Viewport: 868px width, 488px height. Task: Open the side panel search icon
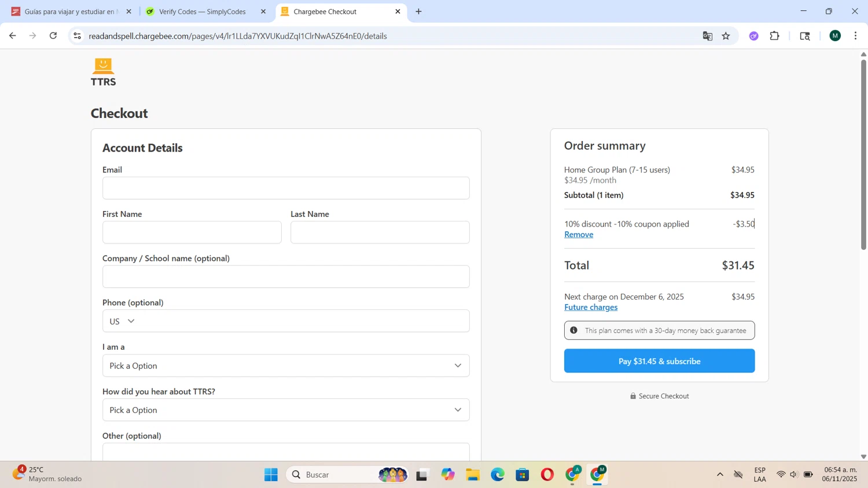point(805,36)
